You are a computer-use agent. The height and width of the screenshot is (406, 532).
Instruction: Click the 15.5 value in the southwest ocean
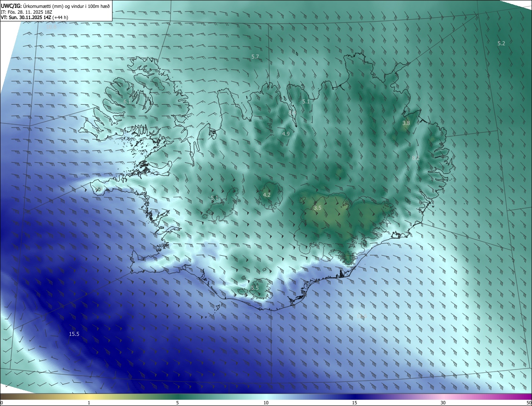click(74, 334)
